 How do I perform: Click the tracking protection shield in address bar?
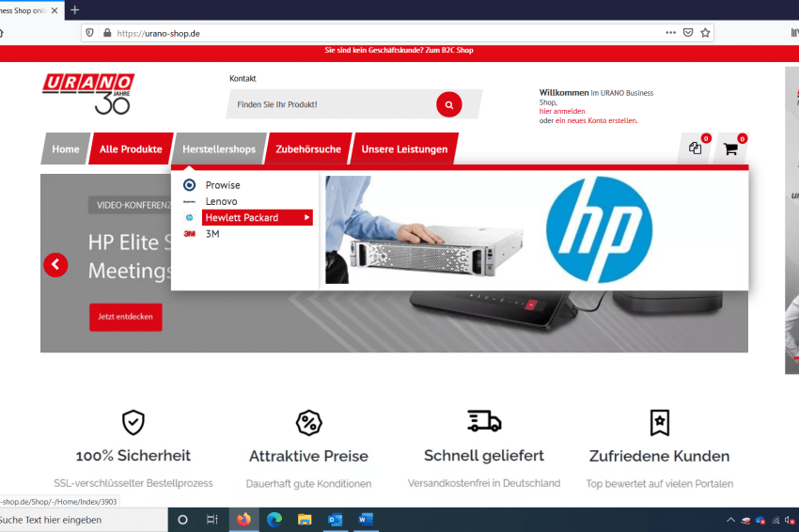tap(89, 33)
